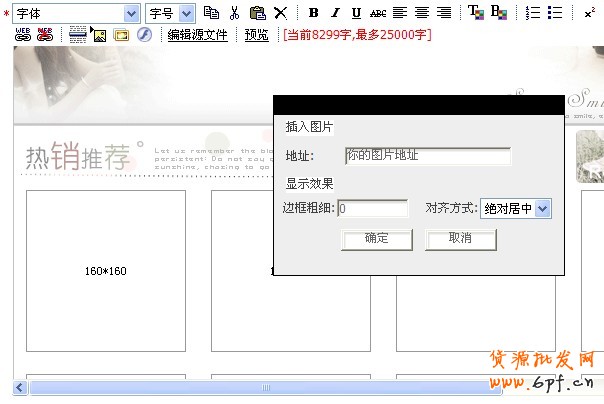Click the Cut scissors icon
Screen dimensions: 604x404
[x=234, y=13]
